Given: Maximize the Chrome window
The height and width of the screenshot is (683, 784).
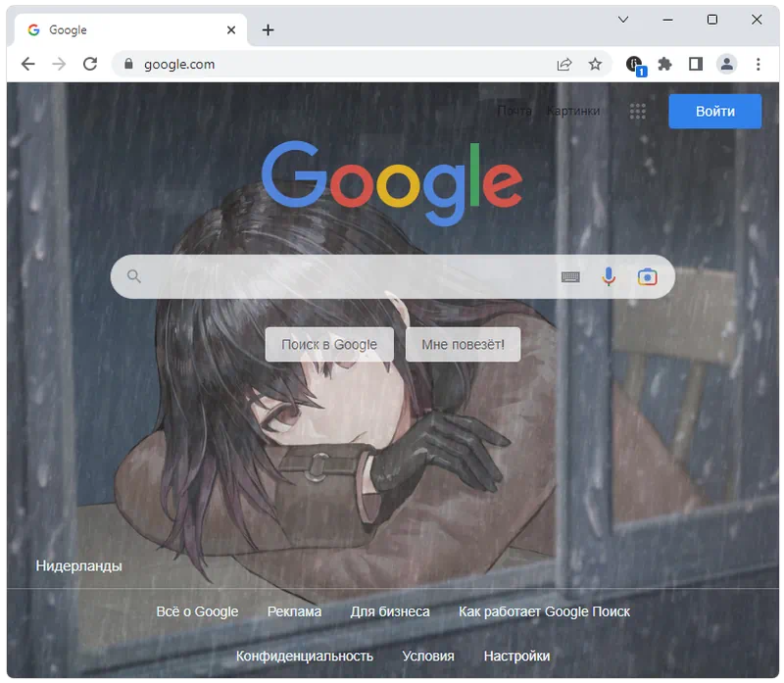Looking at the screenshot, I should (712, 20).
